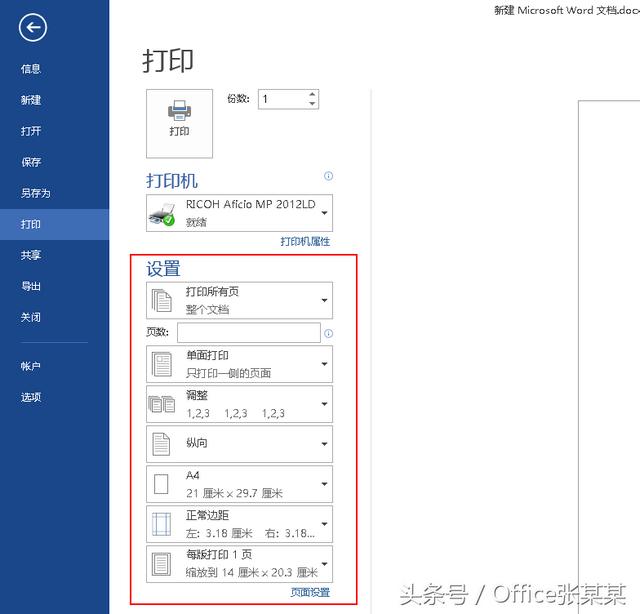Open the Page Setup (页面设置) link
Image resolution: width=640 pixels, height=614 pixels.
310,592
